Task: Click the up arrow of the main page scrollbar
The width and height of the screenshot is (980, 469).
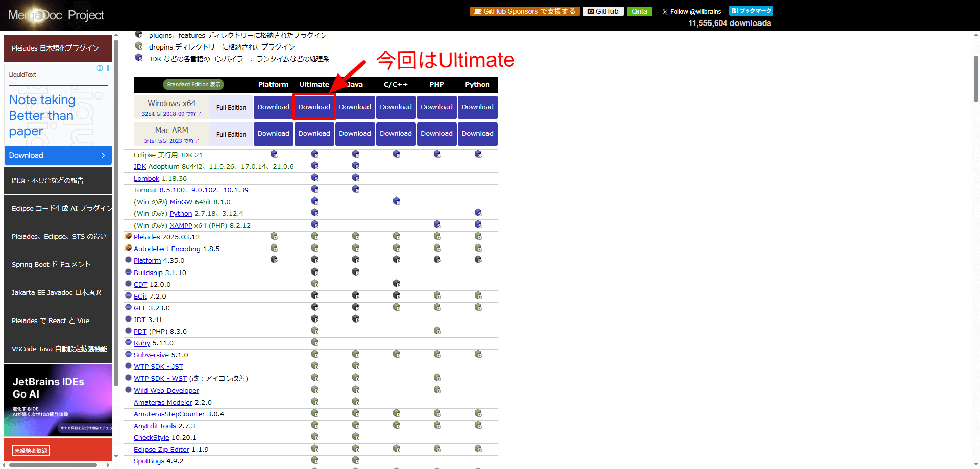Action: point(976,35)
